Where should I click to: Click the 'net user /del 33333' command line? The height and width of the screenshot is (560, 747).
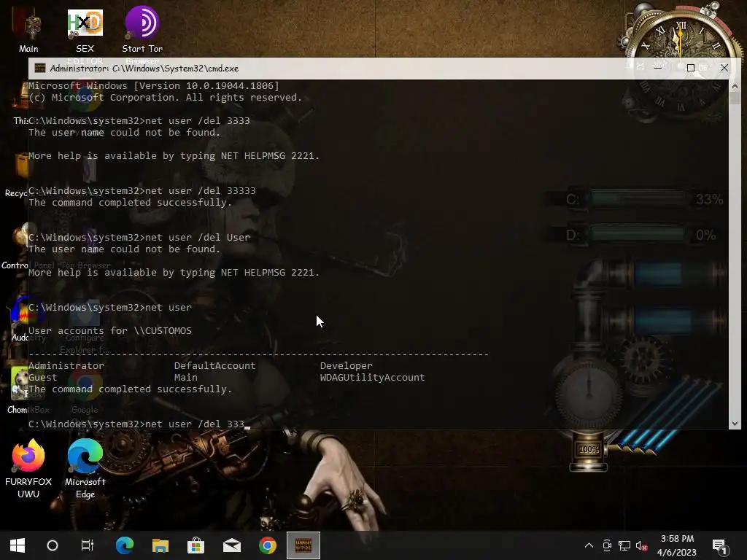coord(142,190)
